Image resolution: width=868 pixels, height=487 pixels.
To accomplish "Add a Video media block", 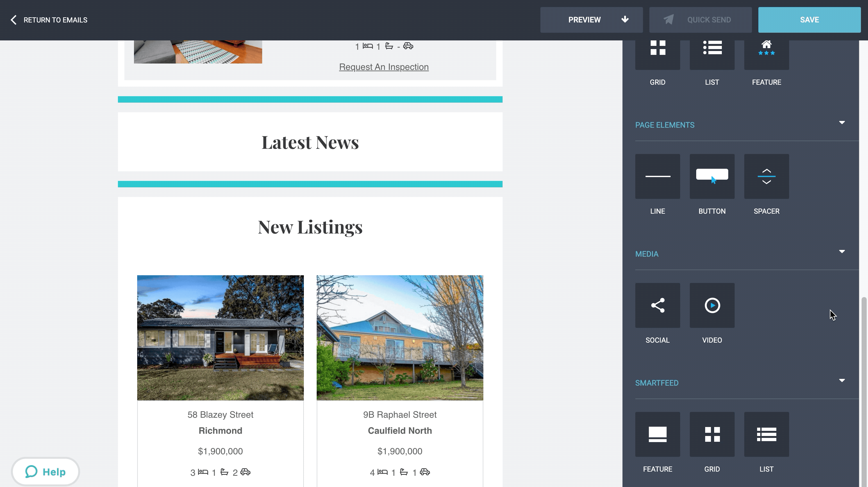I will 712,305.
